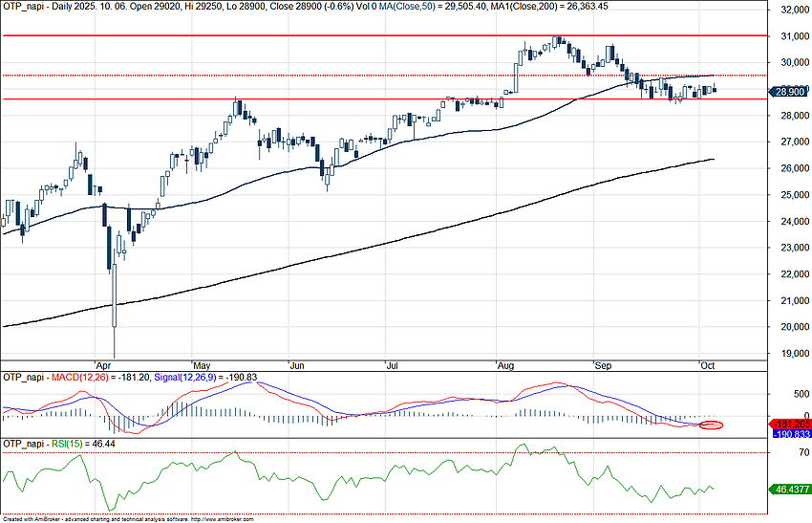This screenshot has height=523, width=812.
Task: Click the Apr label on time axis
Action: point(103,365)
